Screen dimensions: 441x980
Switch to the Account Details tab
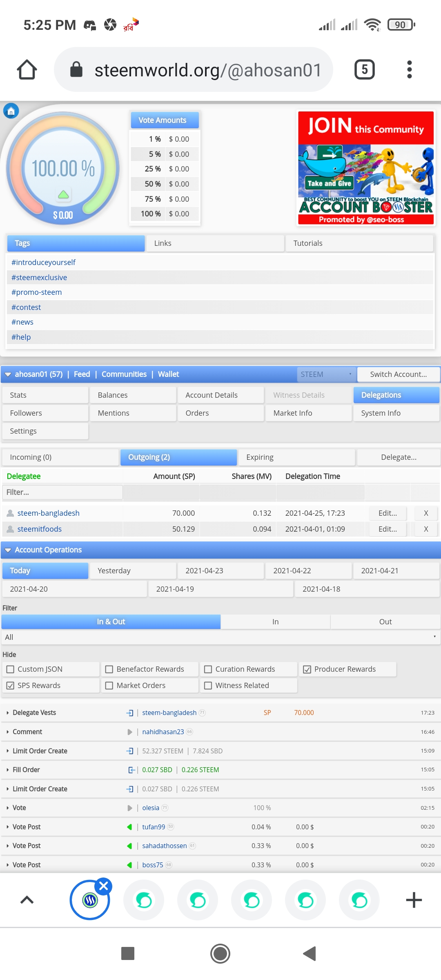point(221,395)
